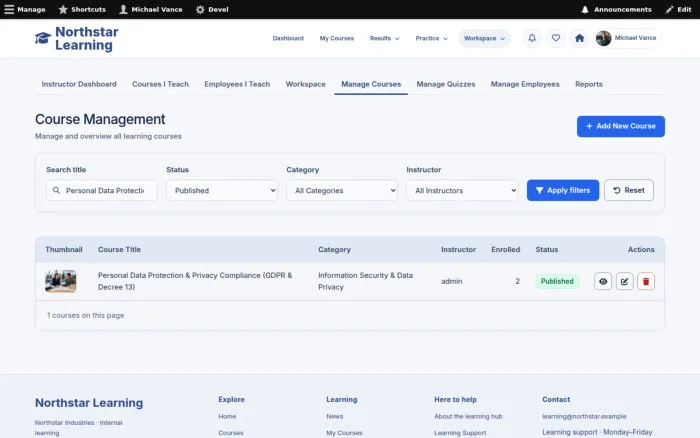This screenshot has width=700, height=438.
Task: Click Course Title column header
Action: tap(120, 250)
